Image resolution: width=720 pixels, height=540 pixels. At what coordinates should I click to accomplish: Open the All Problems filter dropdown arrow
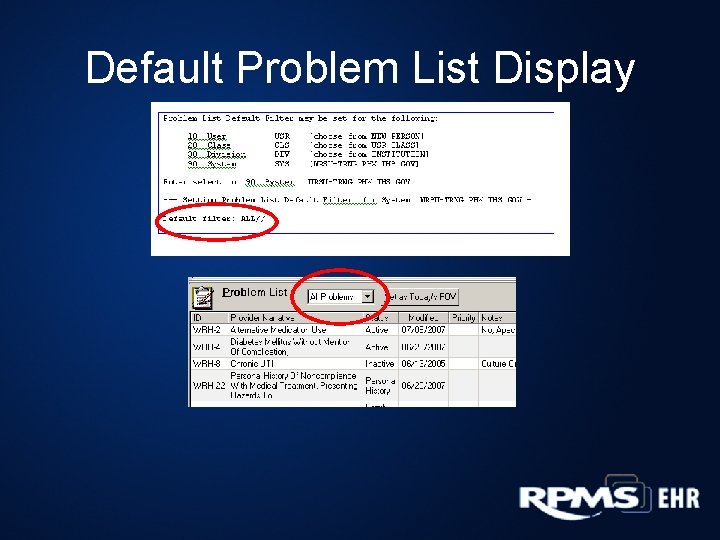(367, 297)
